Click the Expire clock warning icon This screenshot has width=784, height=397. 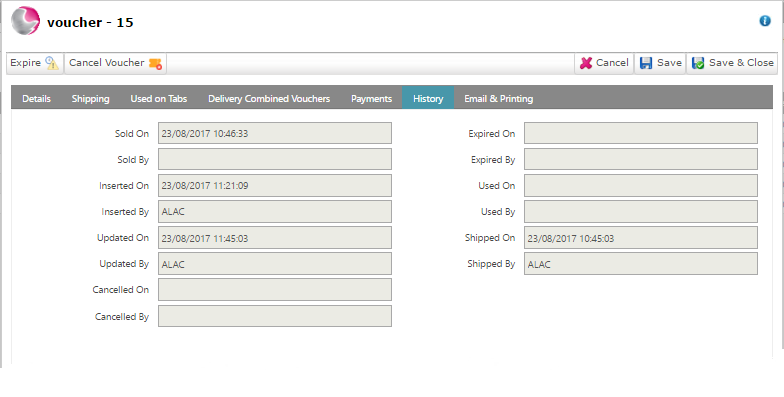[52, 63]
